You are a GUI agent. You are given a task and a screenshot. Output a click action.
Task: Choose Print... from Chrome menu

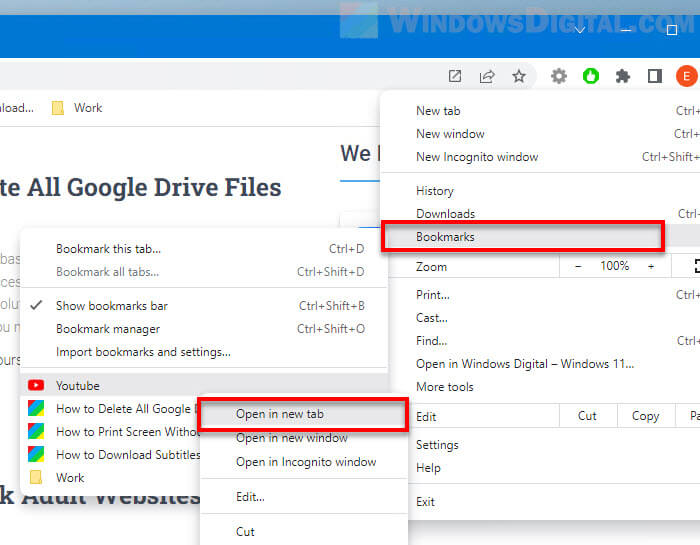tap(542, 295)
